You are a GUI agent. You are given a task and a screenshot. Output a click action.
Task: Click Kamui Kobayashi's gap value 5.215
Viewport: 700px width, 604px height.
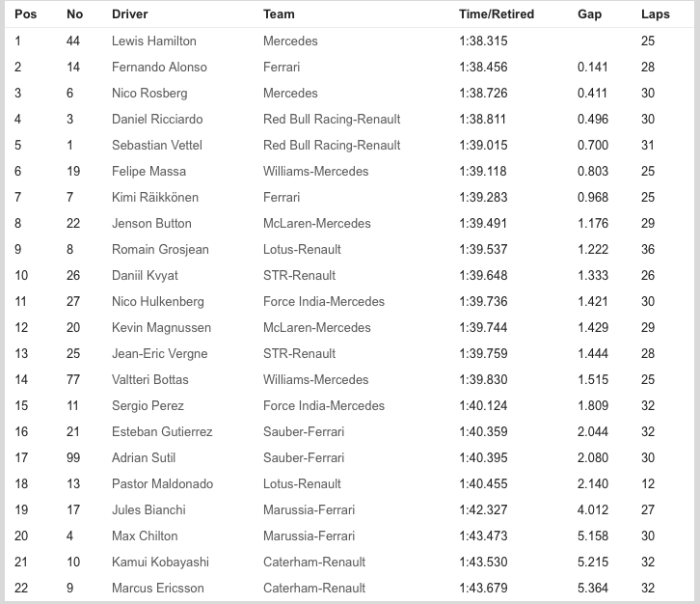[x=593, y=562]
